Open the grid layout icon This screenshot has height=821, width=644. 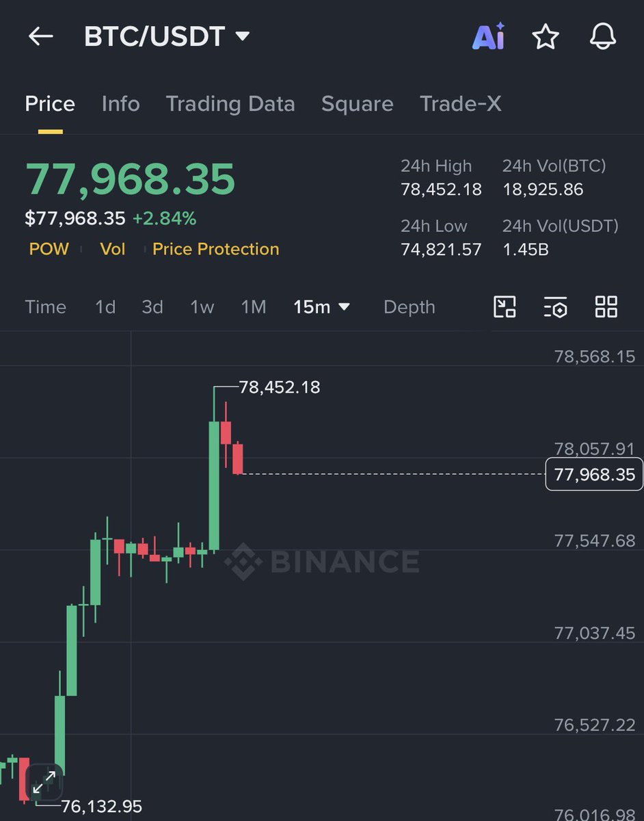[606, 307]
